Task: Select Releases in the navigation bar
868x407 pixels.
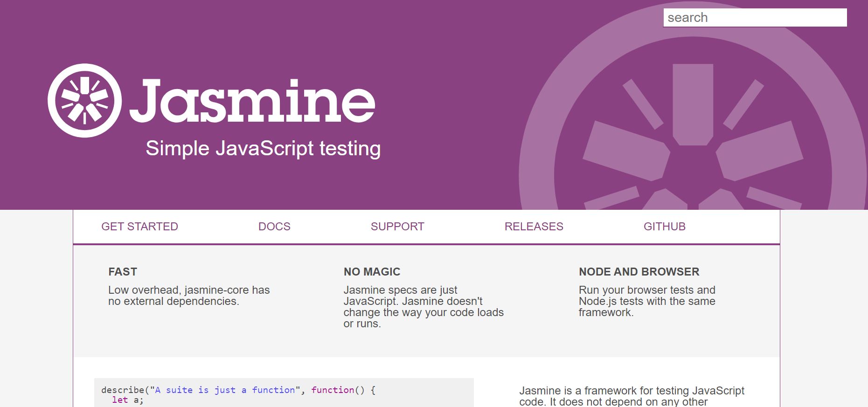Action: (534, 227)
